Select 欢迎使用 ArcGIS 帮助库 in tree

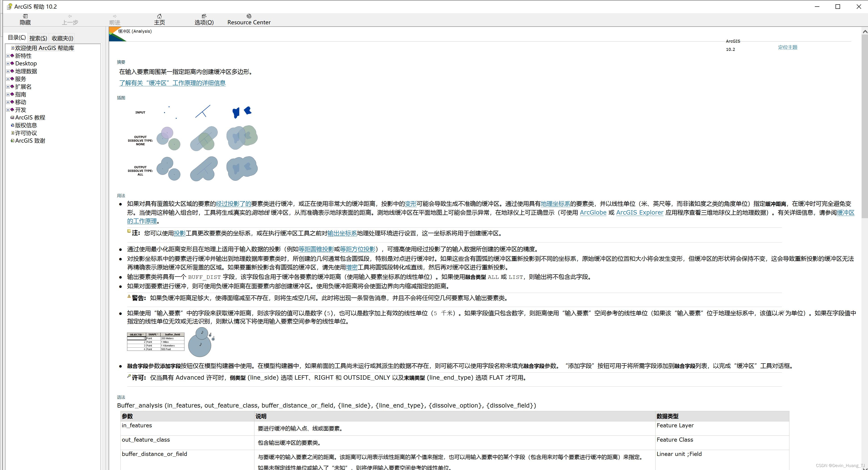(x=45, y=48)
